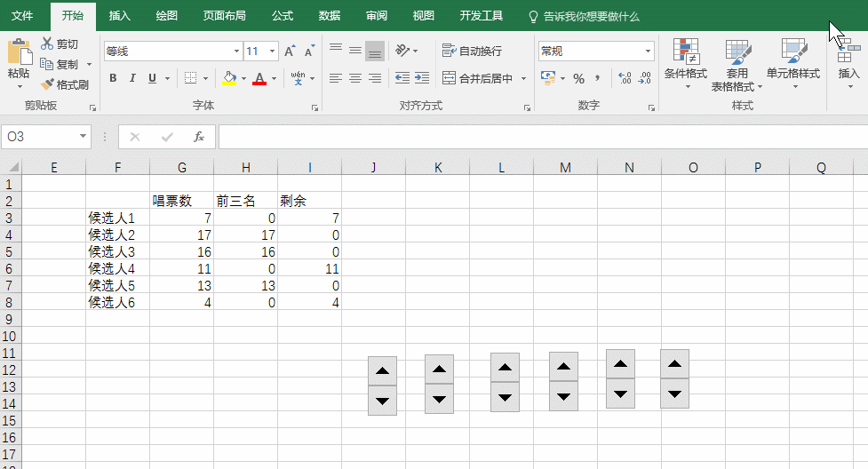The height and width of the screenshot is (469, 868).
Task: Open the Name Box dropdown arrow
Action: pyautogui.click(x=84, y=137)
